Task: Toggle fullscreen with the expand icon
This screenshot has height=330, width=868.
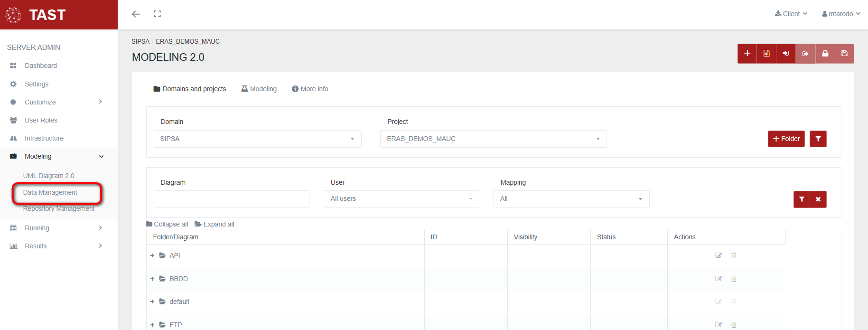Action: (157, 14)
